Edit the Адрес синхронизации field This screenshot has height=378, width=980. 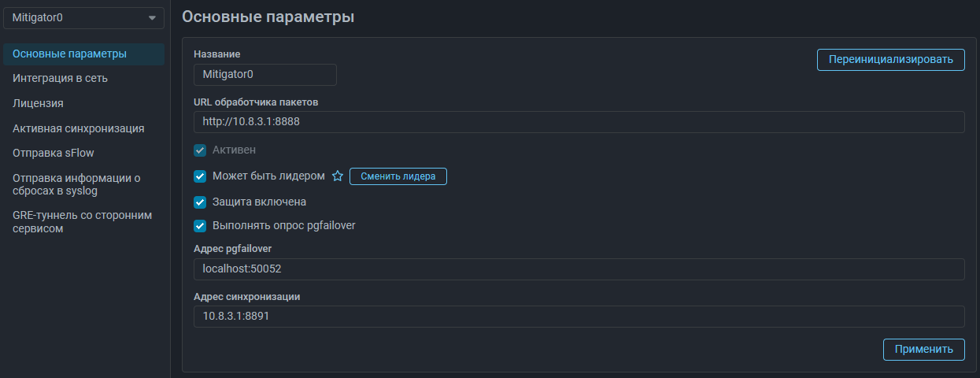[x=579, y=317]
